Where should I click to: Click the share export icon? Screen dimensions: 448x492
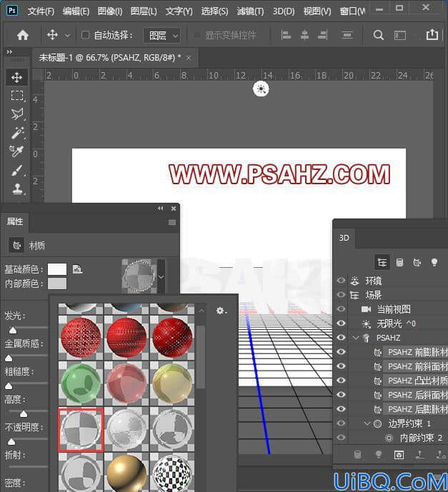tap(432, 34)
